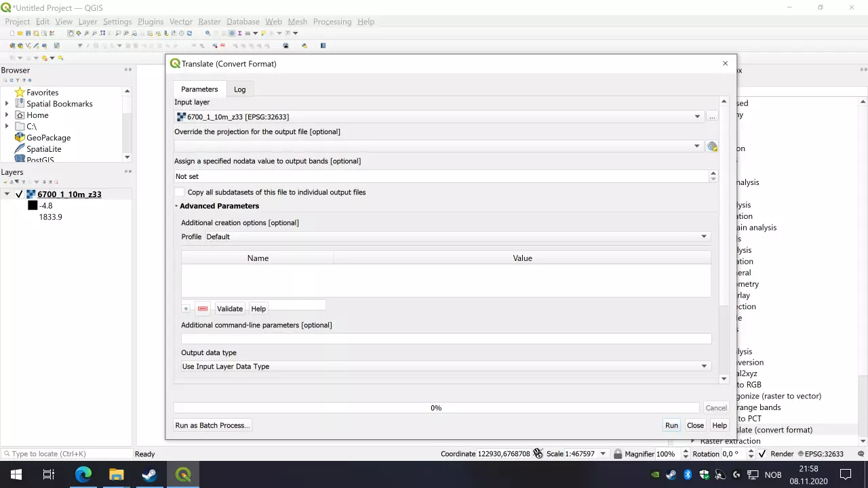The height and width of the screenshot is (488, 868).
Task: Click Help button at dialog bottom
Action: click(x=719, y=426)
